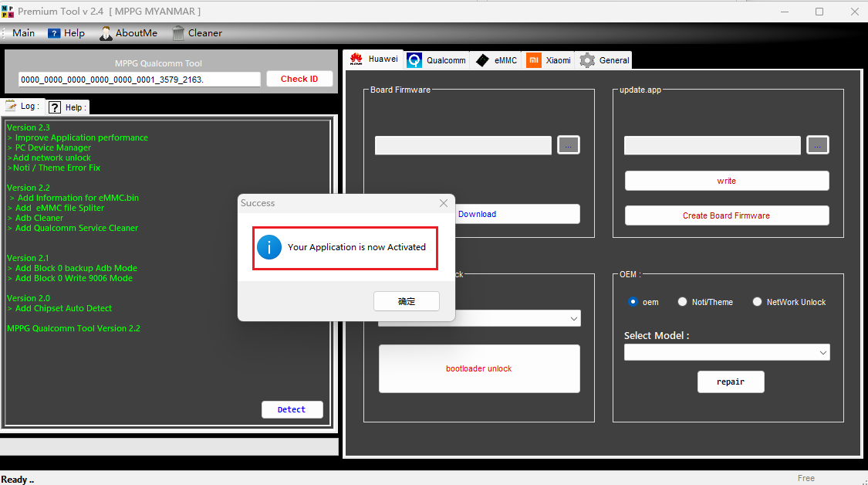Choose the NetWork Unlock radio option
This screenshot has width=868, height=485.
click(x=757, y=302)
